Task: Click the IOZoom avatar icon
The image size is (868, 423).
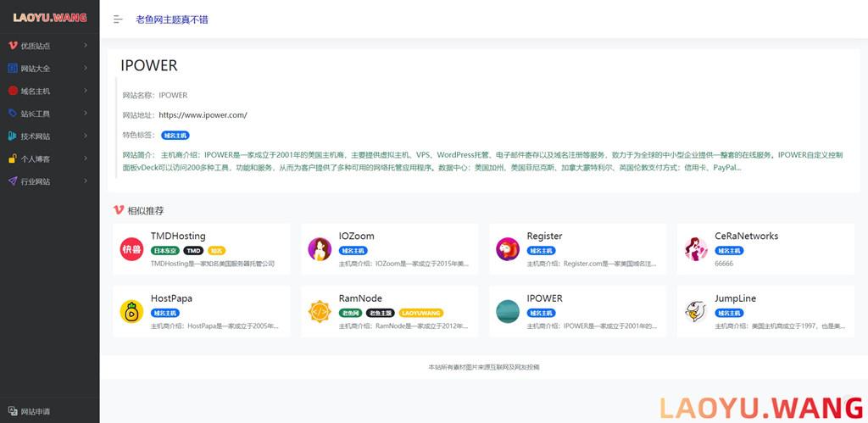Action: 320,249
